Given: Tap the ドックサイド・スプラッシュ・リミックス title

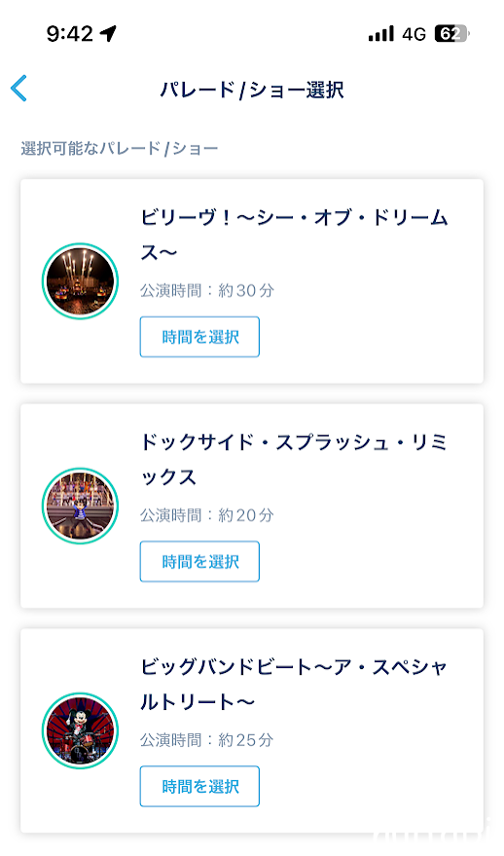Looking at the screenshot, I should pyautogui.click(x=294, y=459).
